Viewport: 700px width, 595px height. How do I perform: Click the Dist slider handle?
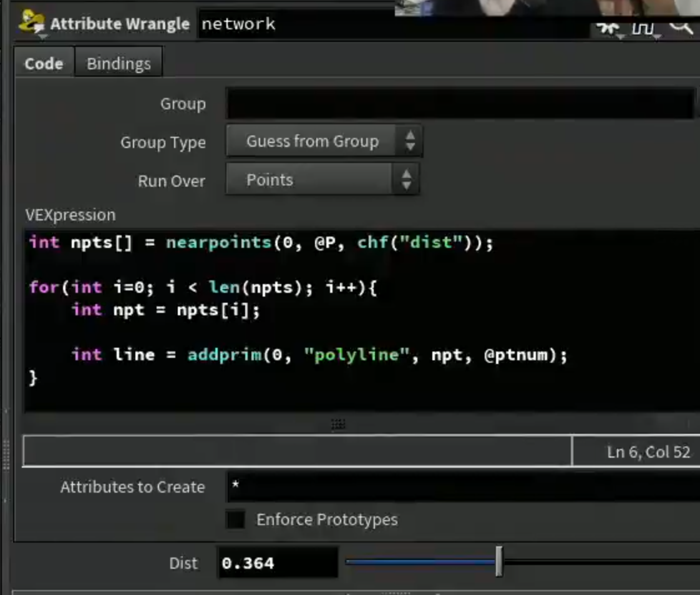point(499,561)
